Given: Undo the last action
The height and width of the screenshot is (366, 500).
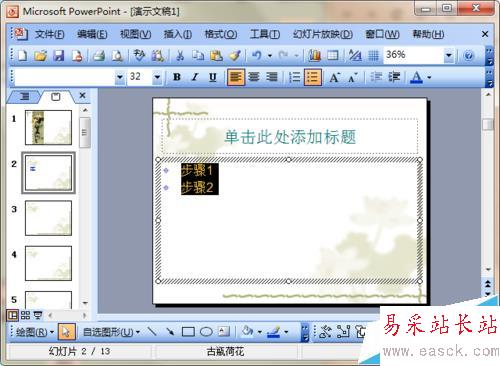Looking at the screenshot, I should pyautogui.click(x=256, y=55).
